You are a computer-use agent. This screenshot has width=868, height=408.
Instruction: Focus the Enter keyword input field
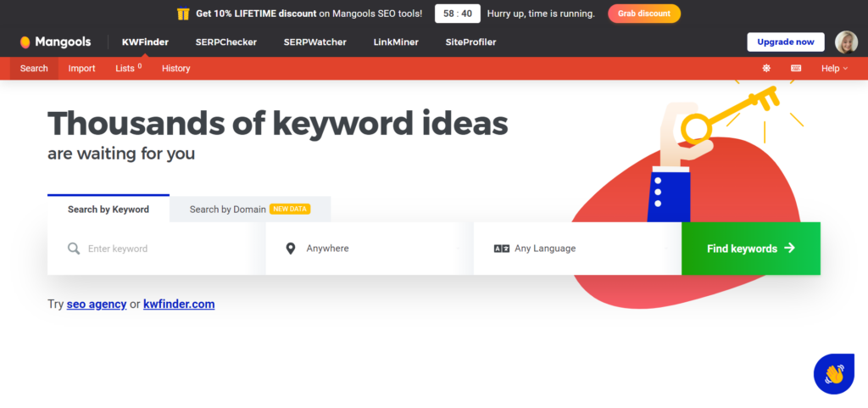[157, 249]
